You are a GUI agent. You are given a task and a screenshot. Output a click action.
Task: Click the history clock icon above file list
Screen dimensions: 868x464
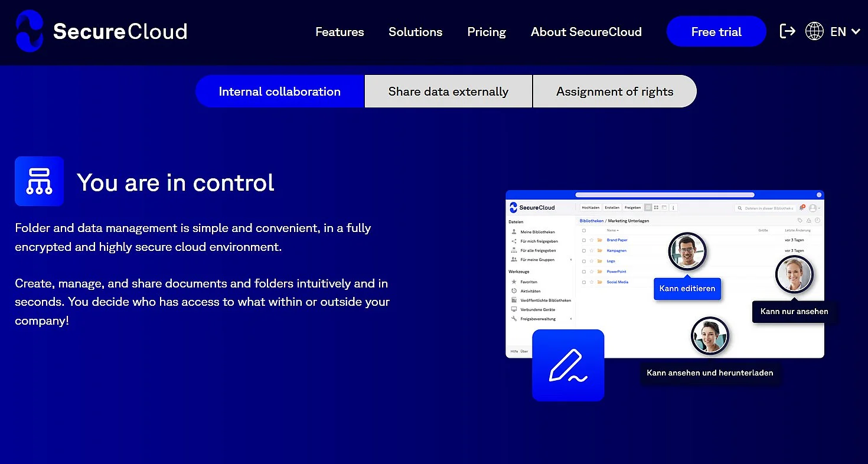817,221
